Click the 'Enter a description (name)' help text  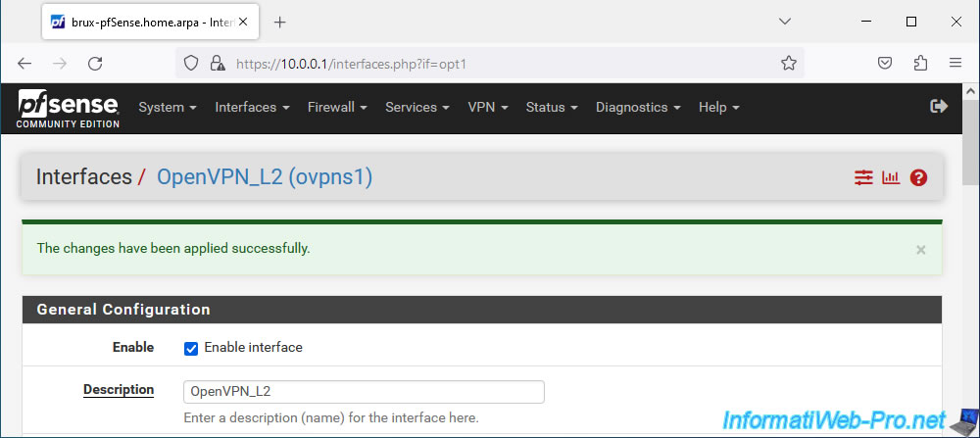click(x=331, y=417)
